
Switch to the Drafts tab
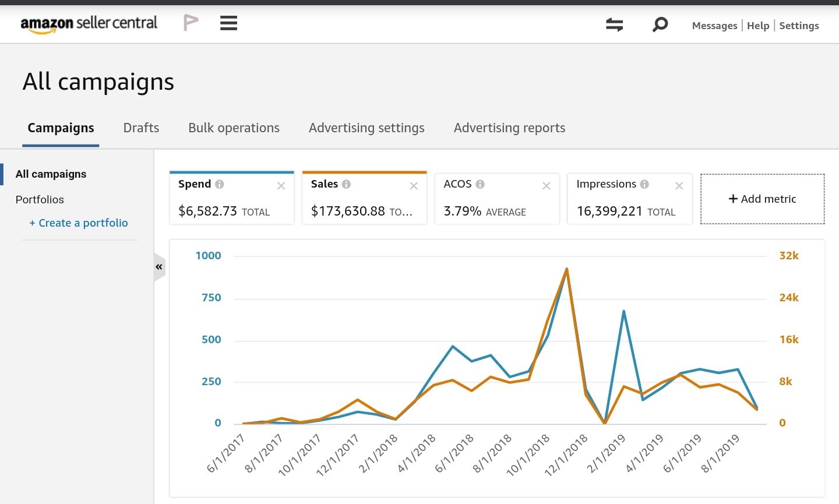(141, 128)
